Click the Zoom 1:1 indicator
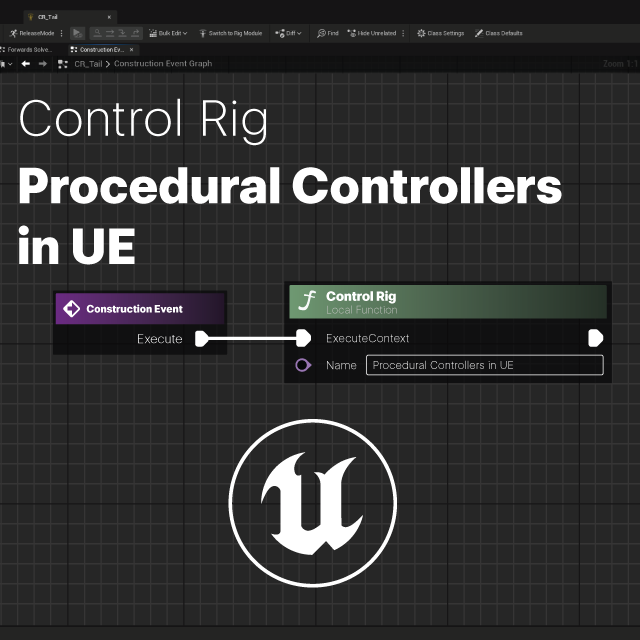The height and width of the screenshot is (640, 640). tap(620, 64)
